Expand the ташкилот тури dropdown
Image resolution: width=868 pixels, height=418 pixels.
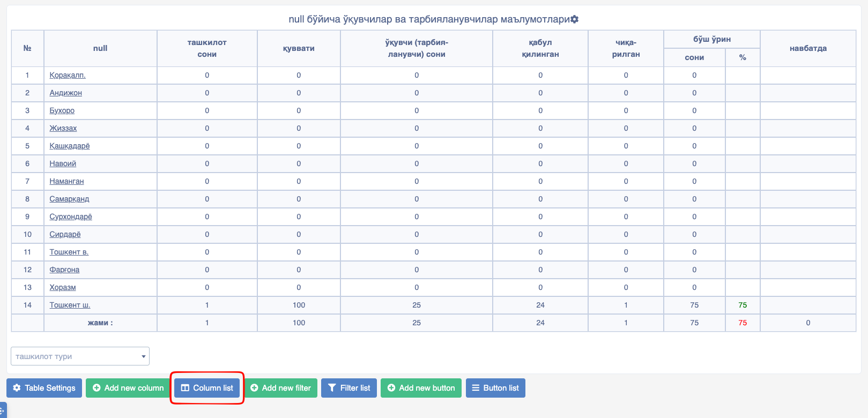coord(80,356)
